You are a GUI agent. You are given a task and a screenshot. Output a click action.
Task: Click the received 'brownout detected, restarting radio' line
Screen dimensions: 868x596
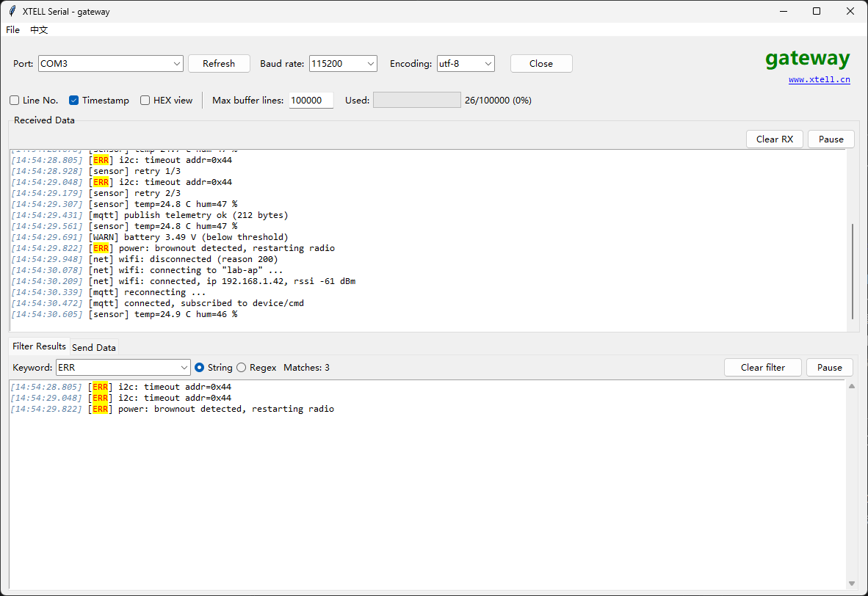[x=173, y=248]
